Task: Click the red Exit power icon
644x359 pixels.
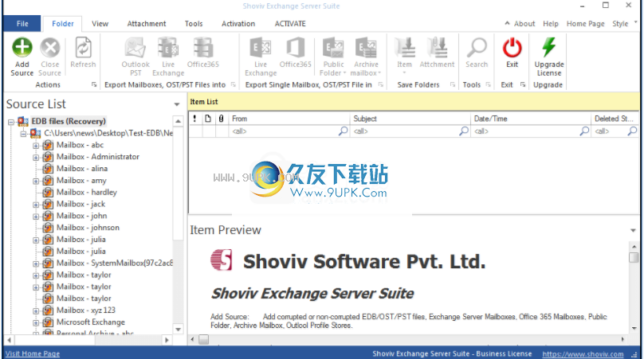Action: click(512, 48)
